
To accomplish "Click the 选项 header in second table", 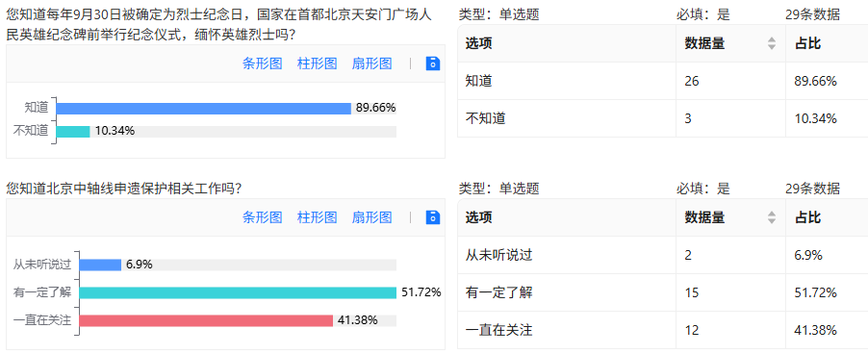I will point(479,217).
